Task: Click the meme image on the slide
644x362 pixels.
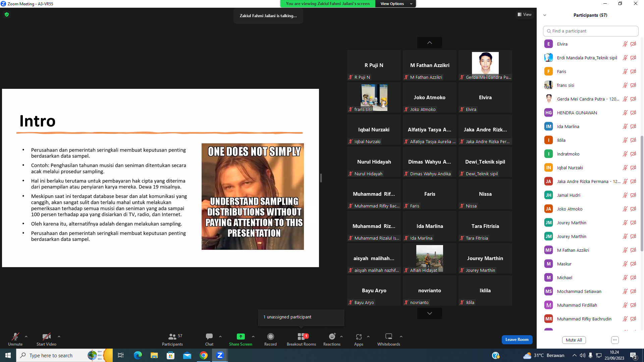Action: (x=253, y=196)
